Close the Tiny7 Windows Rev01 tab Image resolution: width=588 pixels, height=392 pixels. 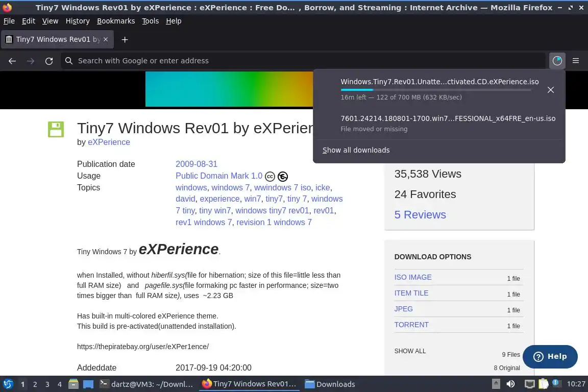point(106,39)
